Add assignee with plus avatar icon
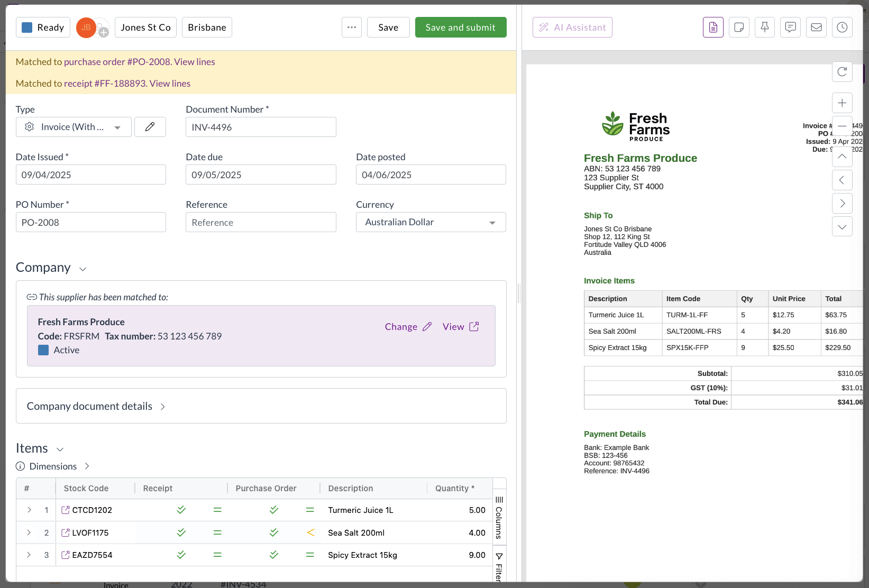869x588 pixels. tap(104, 33)
